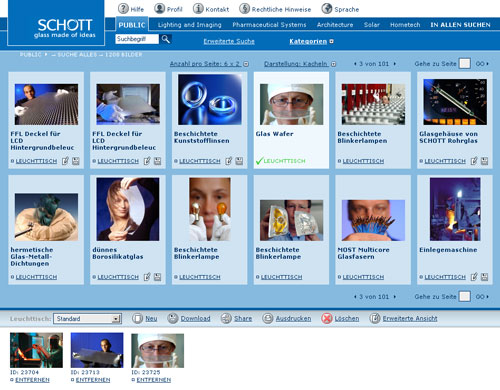Add hermetische Glas-Metall-Dichtungen to Leuchttisch

36,277
